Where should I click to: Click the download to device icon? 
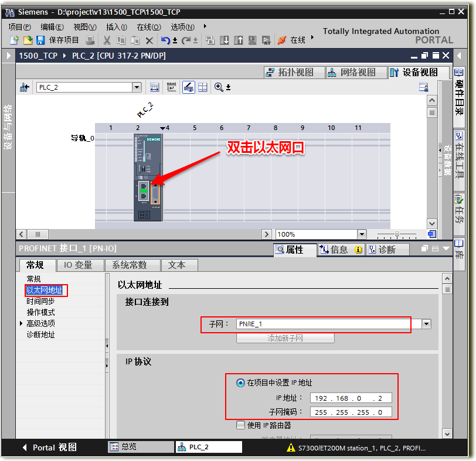click(225, 40)
